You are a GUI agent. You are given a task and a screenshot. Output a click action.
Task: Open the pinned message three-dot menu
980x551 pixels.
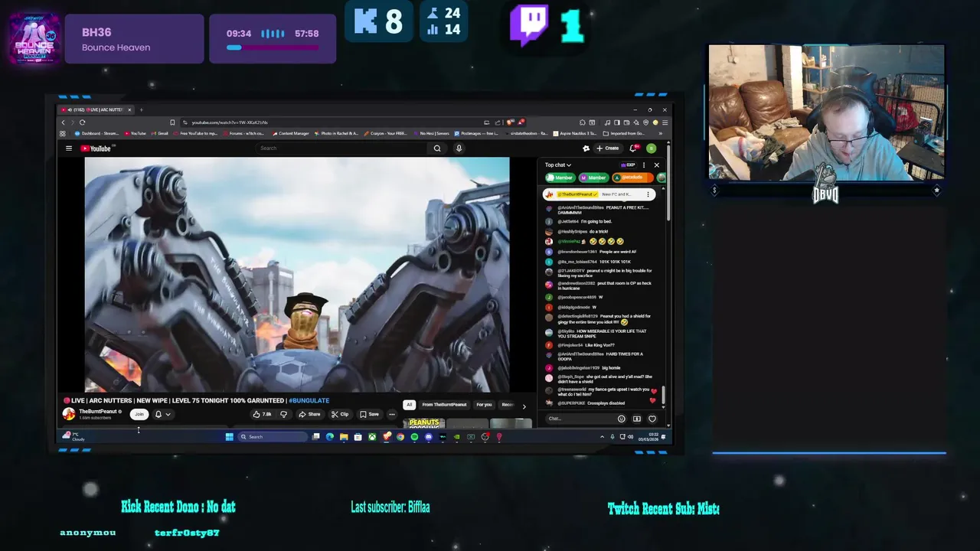[648, 194]
